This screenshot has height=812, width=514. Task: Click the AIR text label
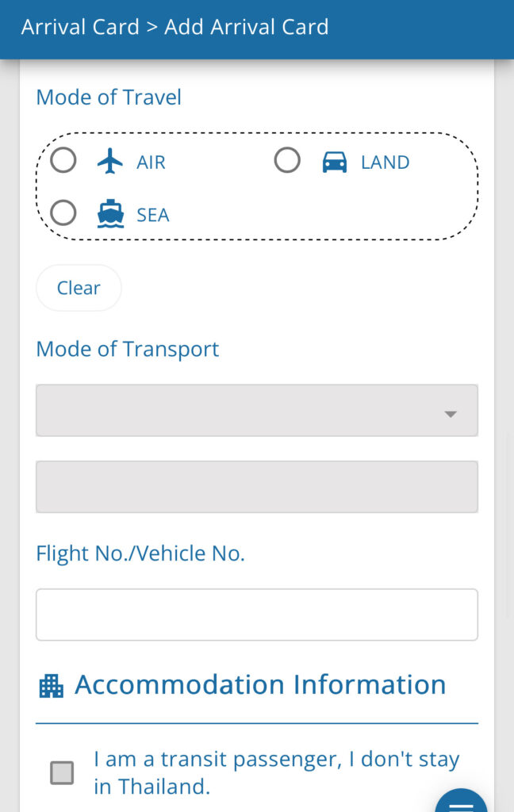pos(151,163)
